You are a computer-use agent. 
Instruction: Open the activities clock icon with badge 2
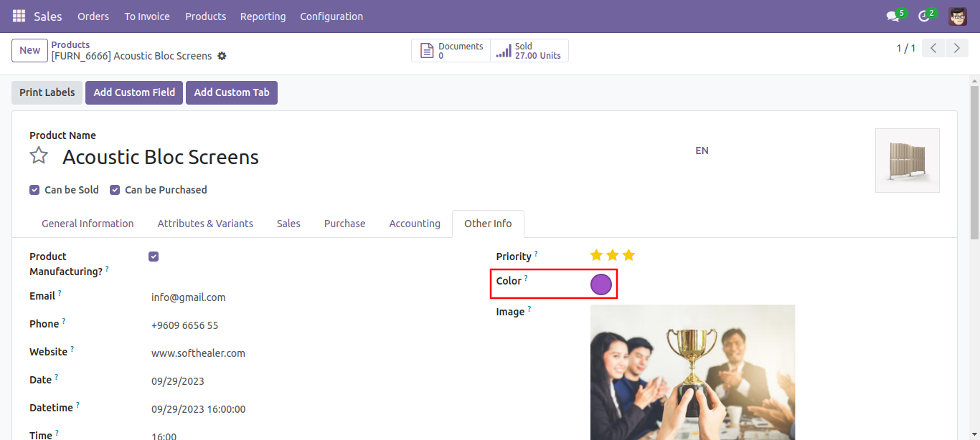pyautogui.click(x=924, y=16)
